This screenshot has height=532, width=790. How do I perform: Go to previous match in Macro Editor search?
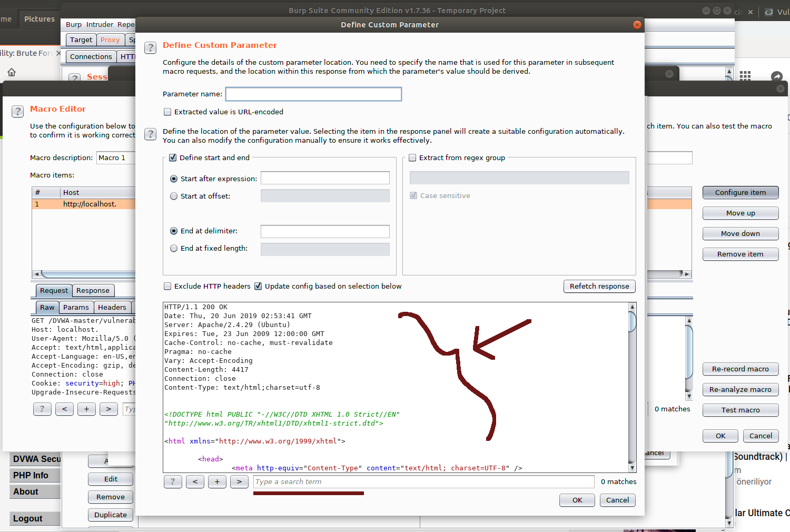[64, 409]
